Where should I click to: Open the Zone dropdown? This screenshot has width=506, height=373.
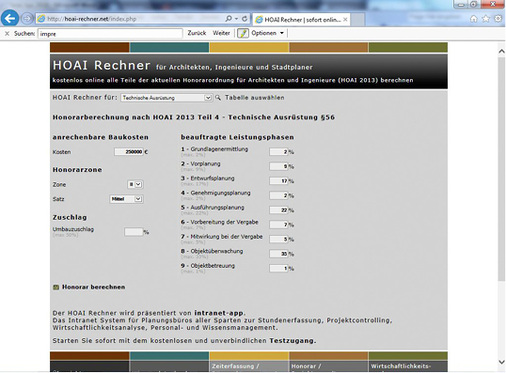point(135,184)
